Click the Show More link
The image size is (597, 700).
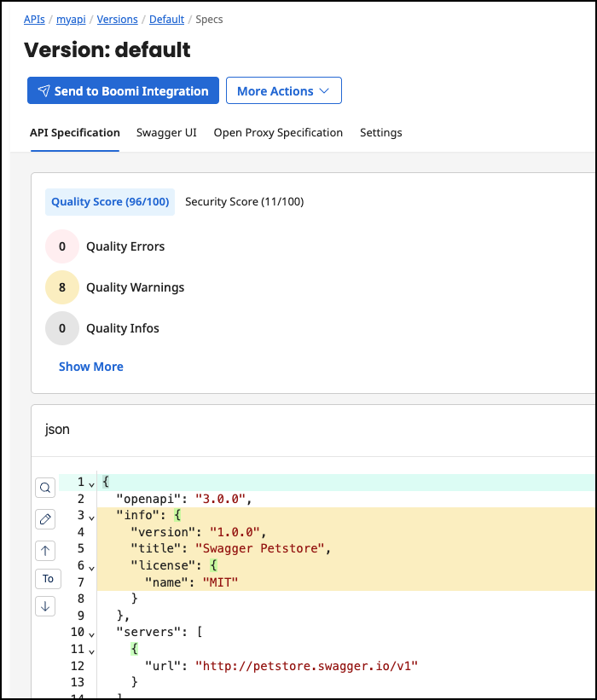point(90,367)
